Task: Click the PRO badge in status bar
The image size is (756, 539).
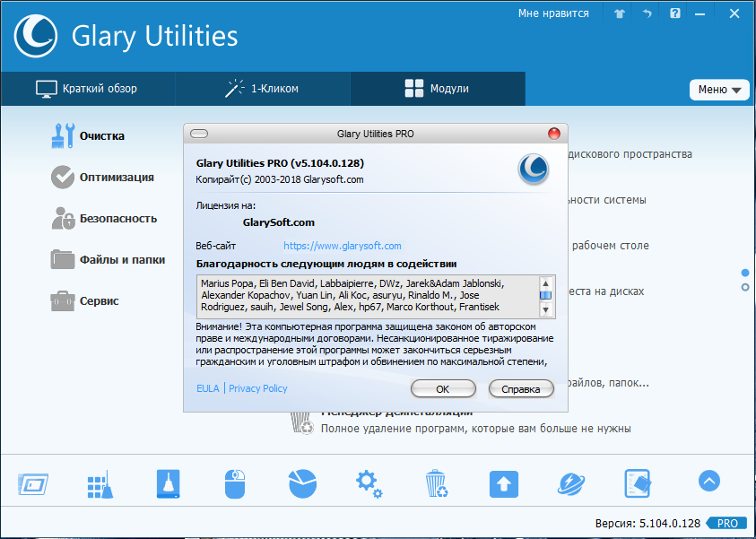Action: [x=727, y=524]
